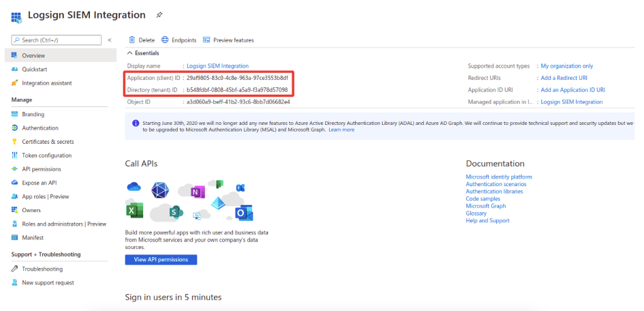Click the View API permissions button
Viewport: 644px width, 311px height.
(x=161, y=260)
